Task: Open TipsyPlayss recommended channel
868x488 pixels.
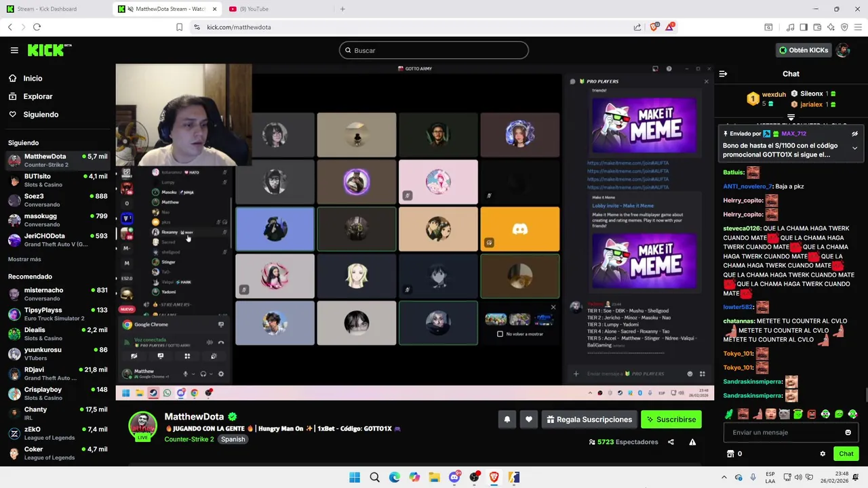Action: coord(58,314)
